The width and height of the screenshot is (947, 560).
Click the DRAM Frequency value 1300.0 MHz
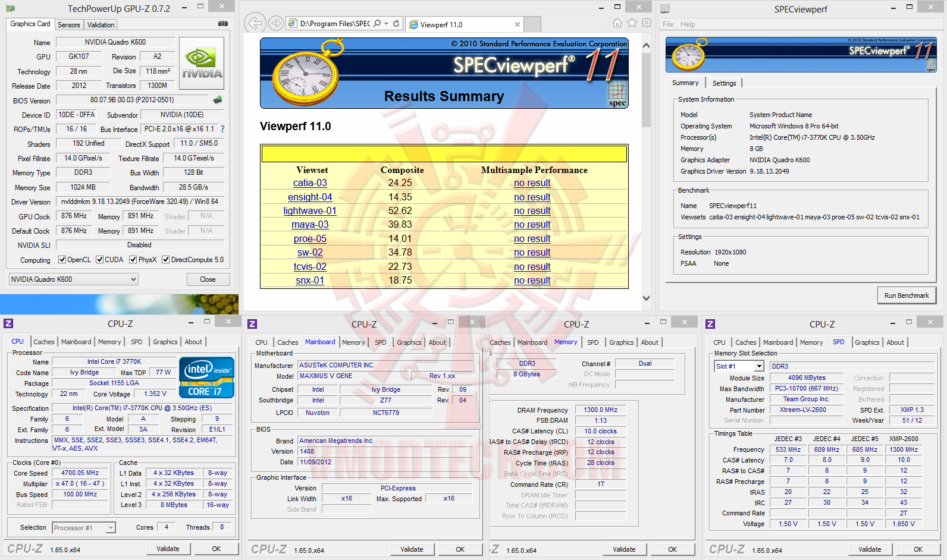click(x=600, y=410)
